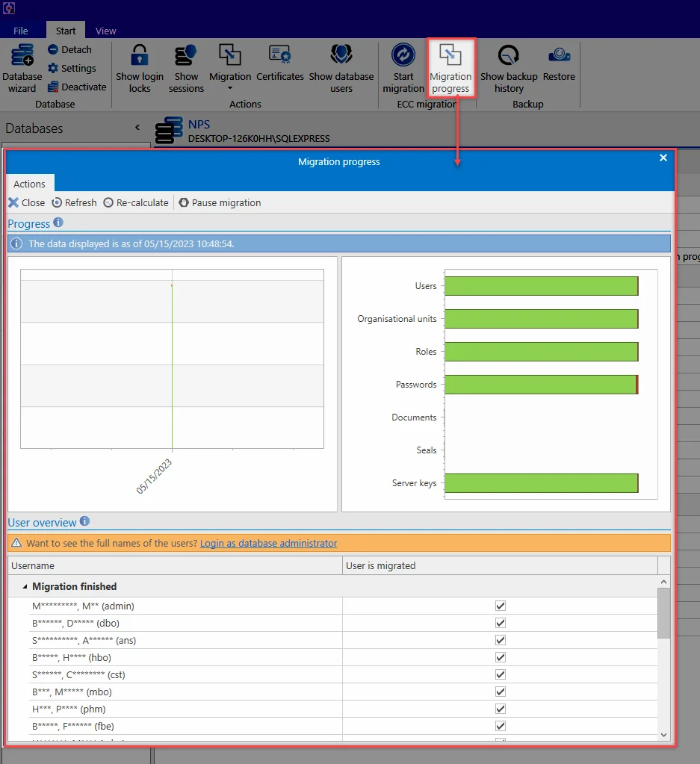The width and height of the screenshot is (700, 764).
Task: Toggle migrated checkbox for user (ans)
Action: (x=500, y=640)
